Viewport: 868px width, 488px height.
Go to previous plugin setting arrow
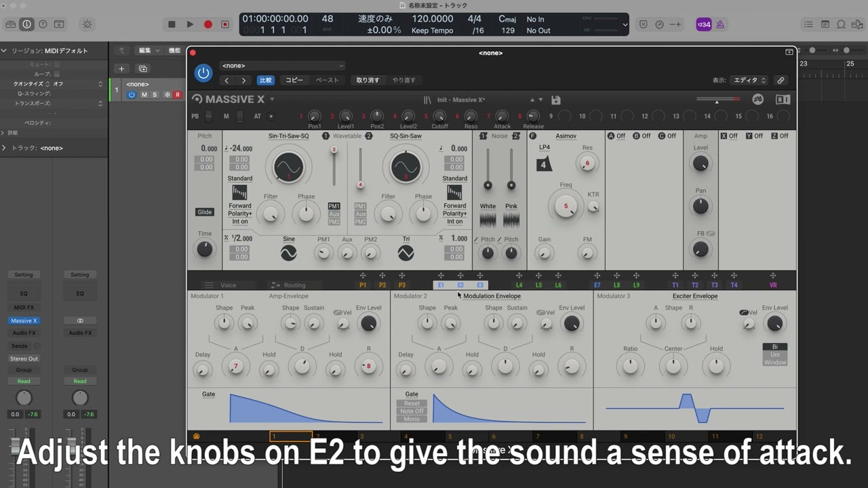(226, 80)
